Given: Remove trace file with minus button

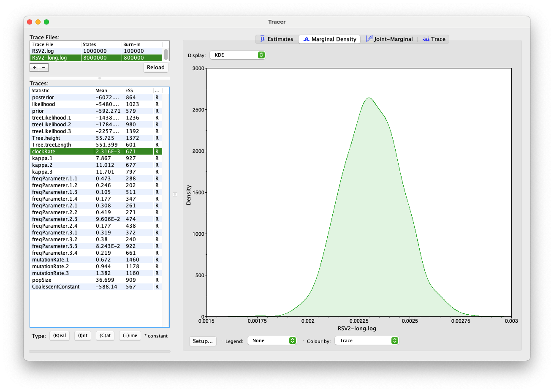Looking at the screenshot, I should pos(43,67).
